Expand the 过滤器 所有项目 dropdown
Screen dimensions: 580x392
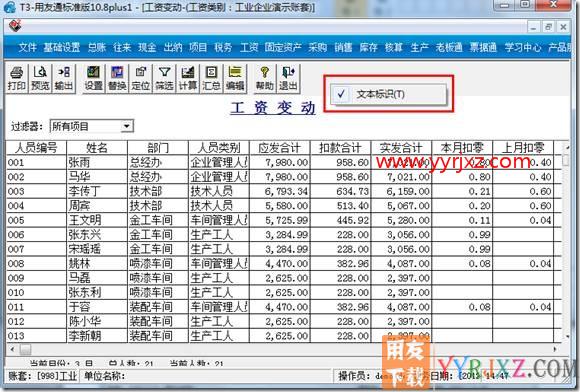(127, 126)
